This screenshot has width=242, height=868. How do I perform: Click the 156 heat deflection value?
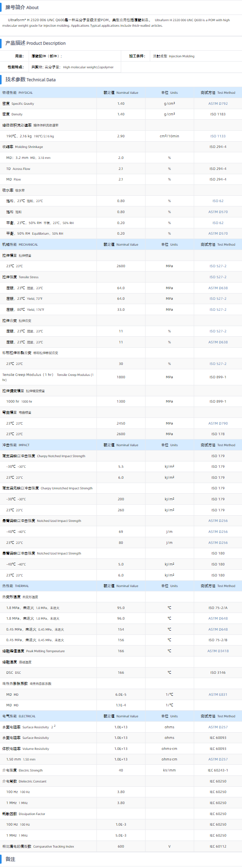pos(121,640)
